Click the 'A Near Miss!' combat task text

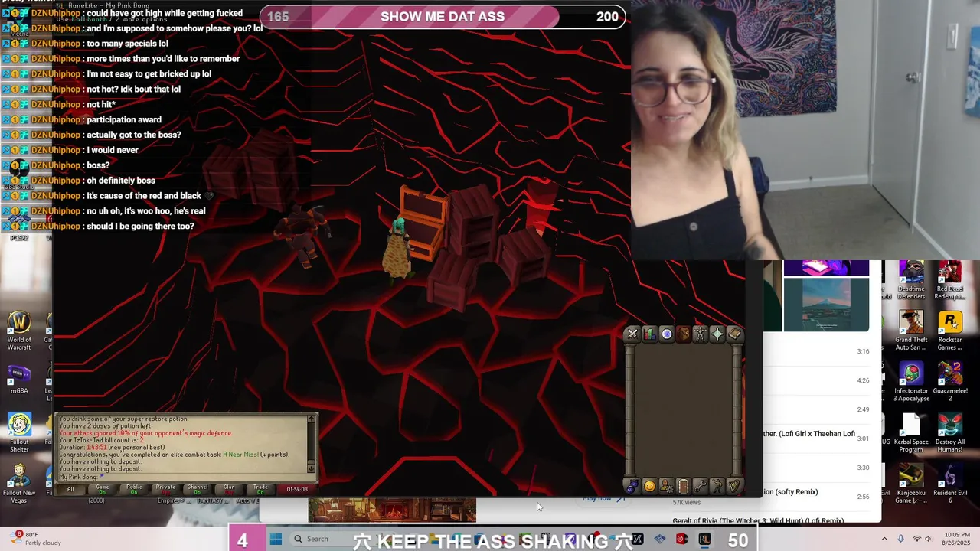[x=240, y=455]
